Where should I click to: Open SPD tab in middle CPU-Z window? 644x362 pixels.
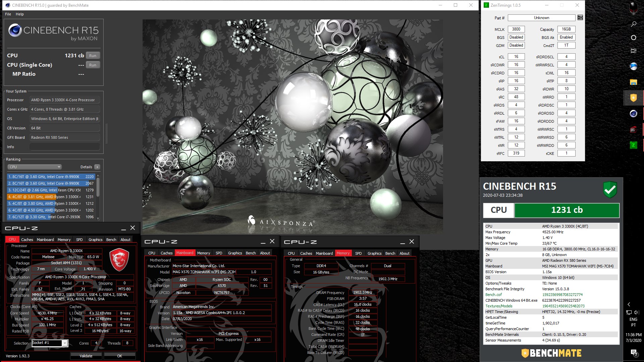tap(219, 253)
